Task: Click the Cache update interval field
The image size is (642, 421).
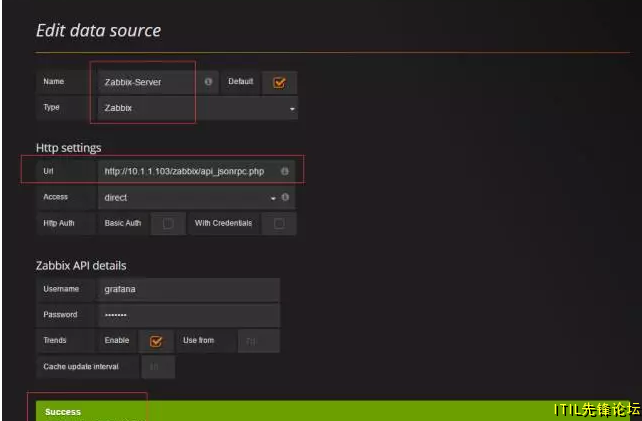Action: [x=158, y=367]
